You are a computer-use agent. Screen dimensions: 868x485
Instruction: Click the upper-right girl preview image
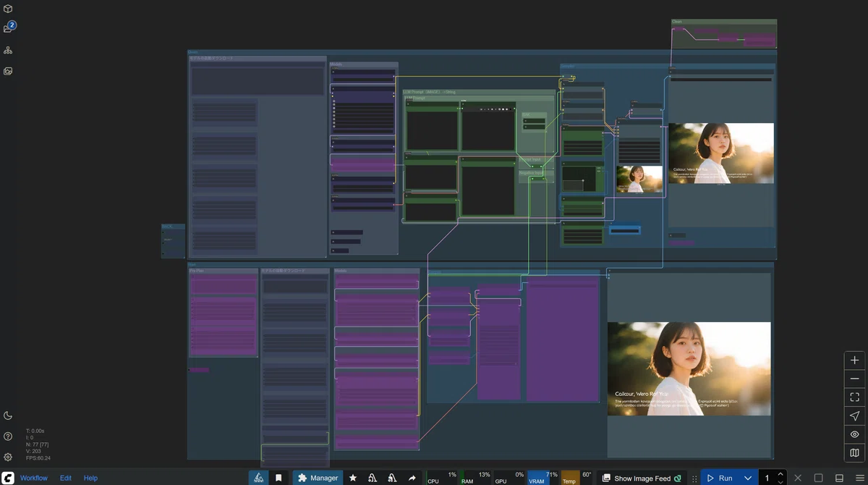coord(720,153)
